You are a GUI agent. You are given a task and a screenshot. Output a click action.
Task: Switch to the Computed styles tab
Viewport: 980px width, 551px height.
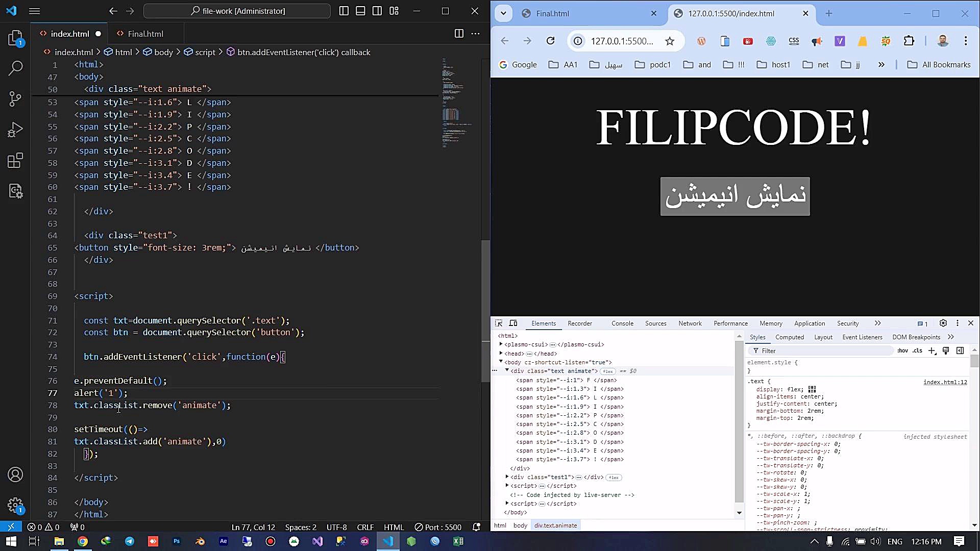click(790, 337)
